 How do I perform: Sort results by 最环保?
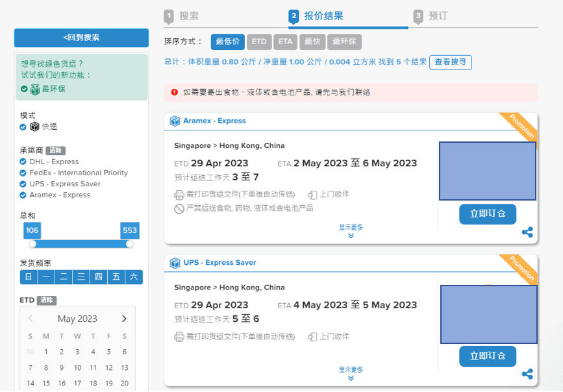344,42
